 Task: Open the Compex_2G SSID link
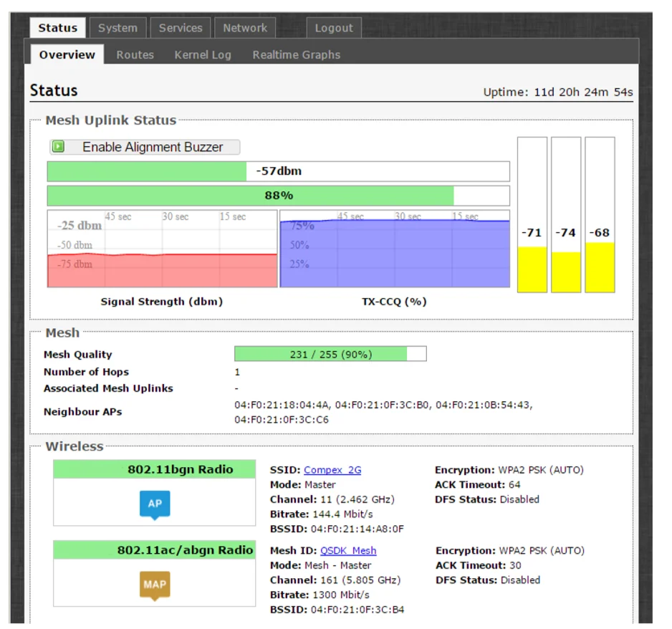pyautogui.click(x=332, y=470)
